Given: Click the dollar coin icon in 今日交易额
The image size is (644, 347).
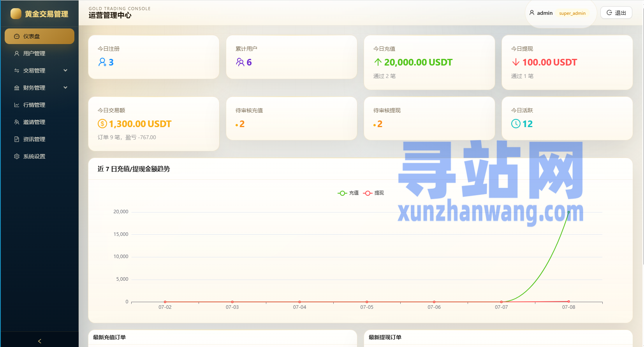Looking at the screenshot, I should 102,124.
